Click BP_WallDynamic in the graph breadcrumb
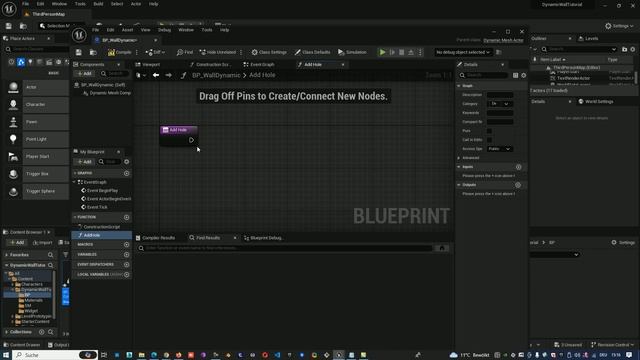 [x=216, y=75]
